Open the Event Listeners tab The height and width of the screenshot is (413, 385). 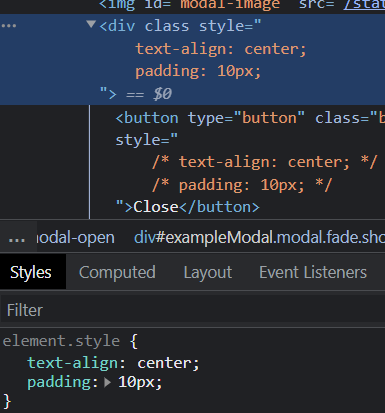tap(313, 272)
